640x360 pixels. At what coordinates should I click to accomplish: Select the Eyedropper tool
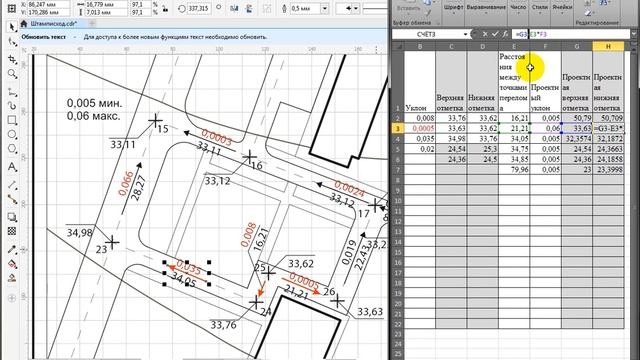click(x=12, y=249)
